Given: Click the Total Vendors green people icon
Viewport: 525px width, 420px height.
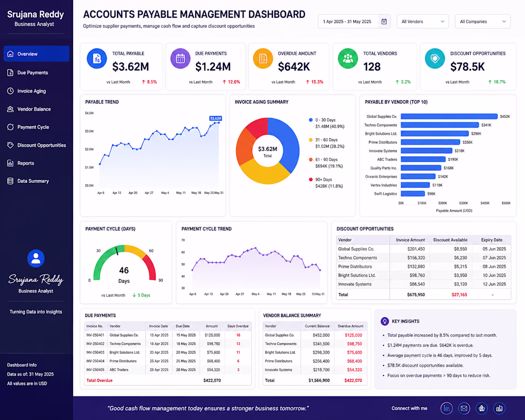Looking at the screenshot, I should (348, 59).
